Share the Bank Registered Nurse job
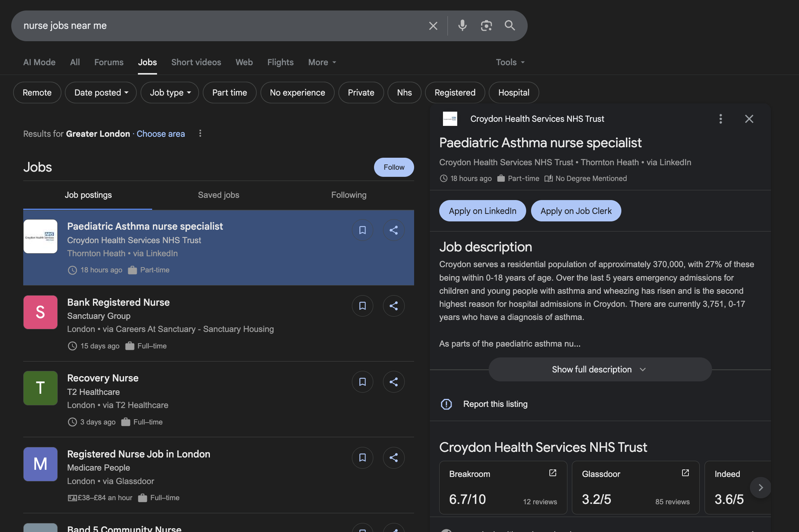Viewport: 799px width, 532px height. (394, 306)
